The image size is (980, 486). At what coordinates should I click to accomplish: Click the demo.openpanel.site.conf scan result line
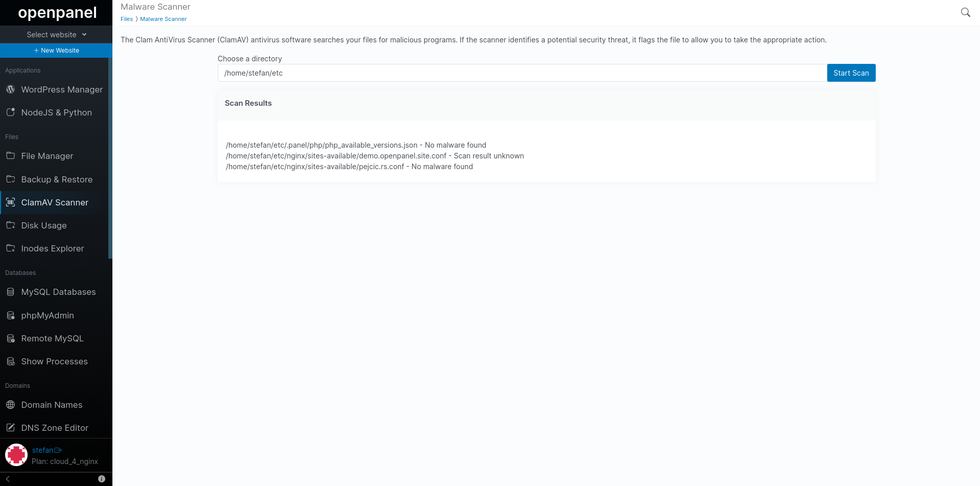click(x=375, y=156)
